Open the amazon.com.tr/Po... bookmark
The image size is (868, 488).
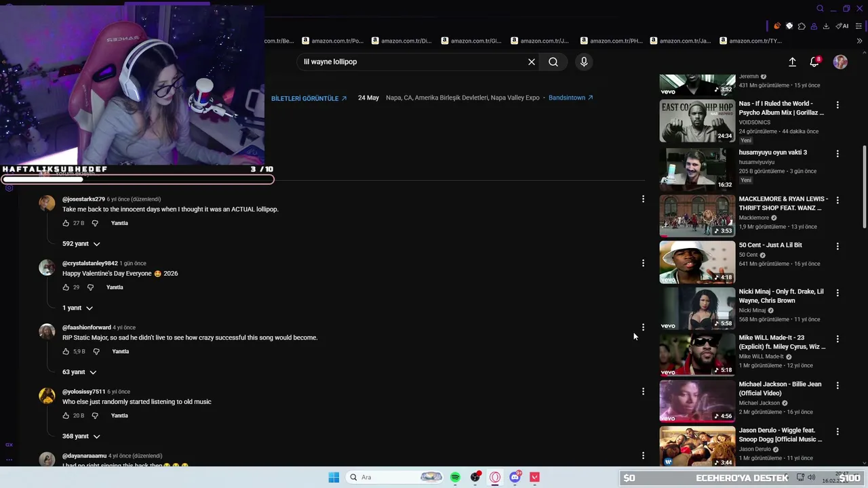pyautogui.click(x=333, y=41)
